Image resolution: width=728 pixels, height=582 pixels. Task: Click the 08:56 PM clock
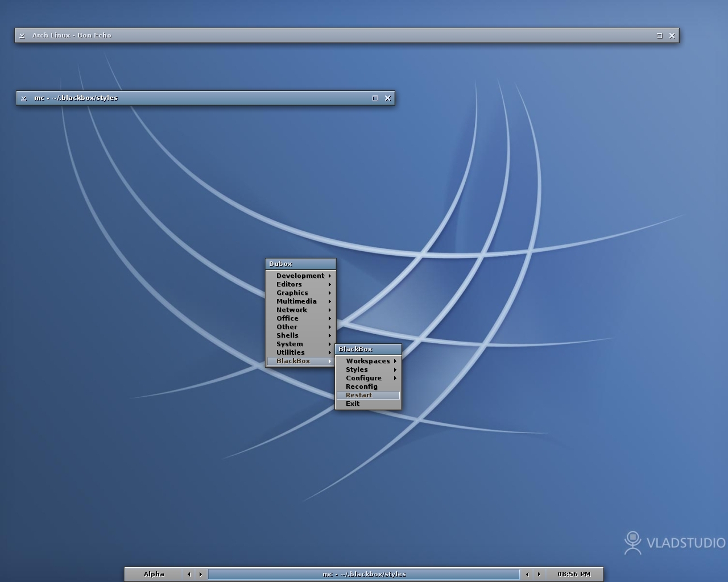click(574, 574)
